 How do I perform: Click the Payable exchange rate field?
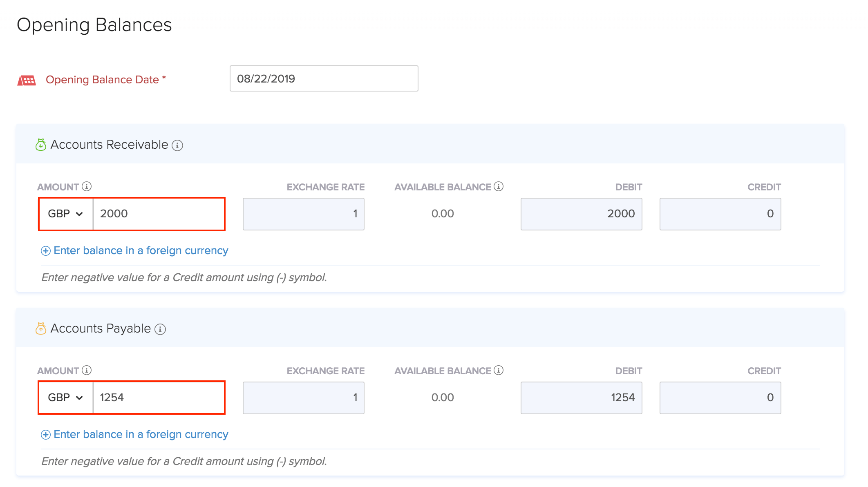pos(303,398)
